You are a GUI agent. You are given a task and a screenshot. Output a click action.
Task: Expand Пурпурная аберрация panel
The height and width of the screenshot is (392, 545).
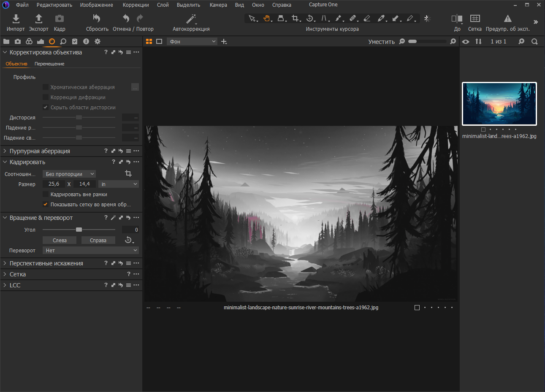coord(5,151)
